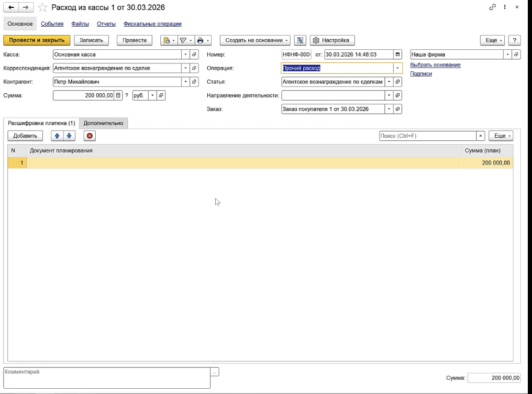Open Заказ покупателя document via open icon
Screen dimensions: 532x394
pyautogui.click(x=397, y=109)
